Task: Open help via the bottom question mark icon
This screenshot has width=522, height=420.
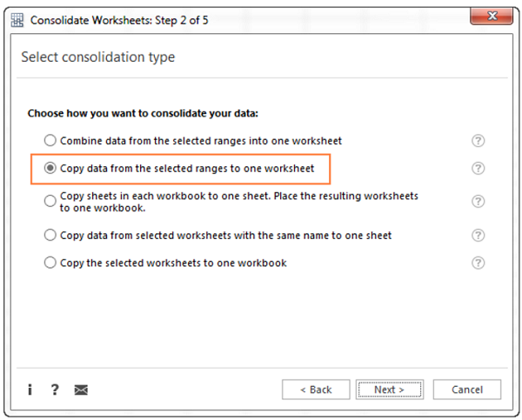Action: 55,390
